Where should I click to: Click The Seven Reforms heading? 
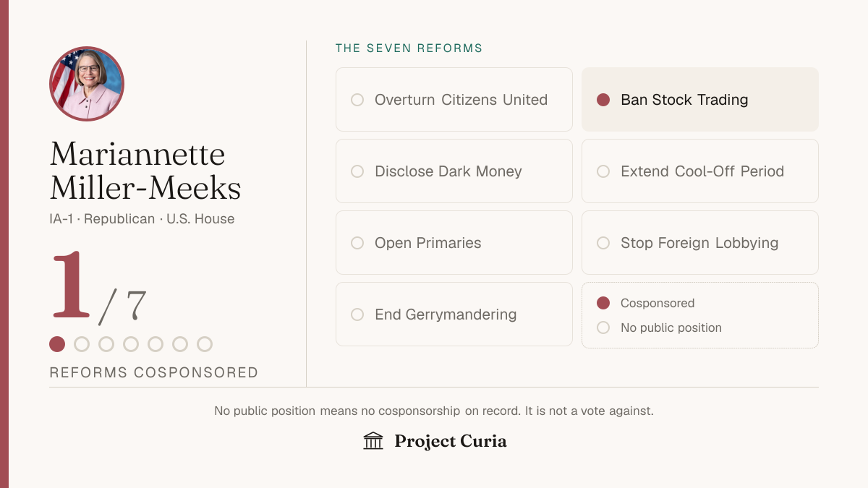point(409,48)
